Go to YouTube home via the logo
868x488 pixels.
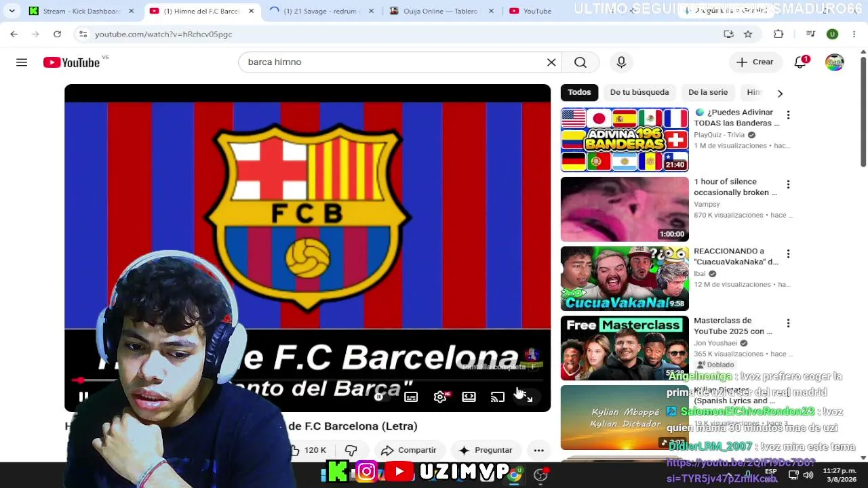pos(71,62)
